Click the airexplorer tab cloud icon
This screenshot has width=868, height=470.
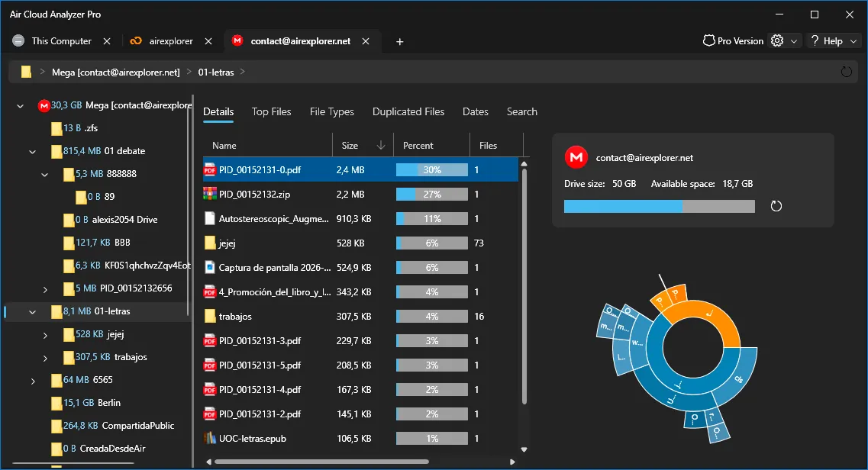pyautogui.click(x=136, y=41)
